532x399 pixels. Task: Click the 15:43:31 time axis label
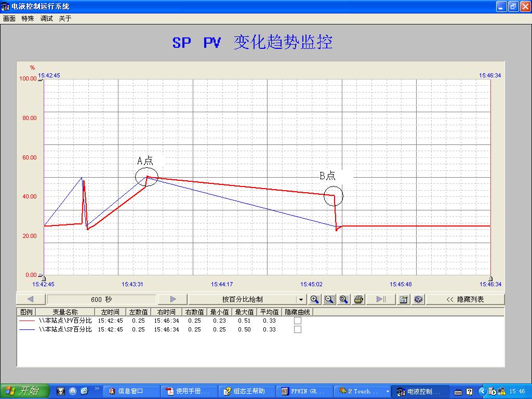pyautogui.click(x=132, y=284)
